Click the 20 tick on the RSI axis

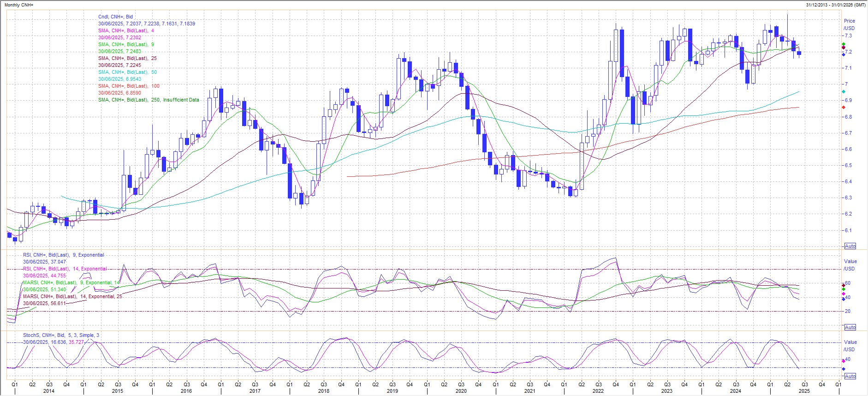848,312
